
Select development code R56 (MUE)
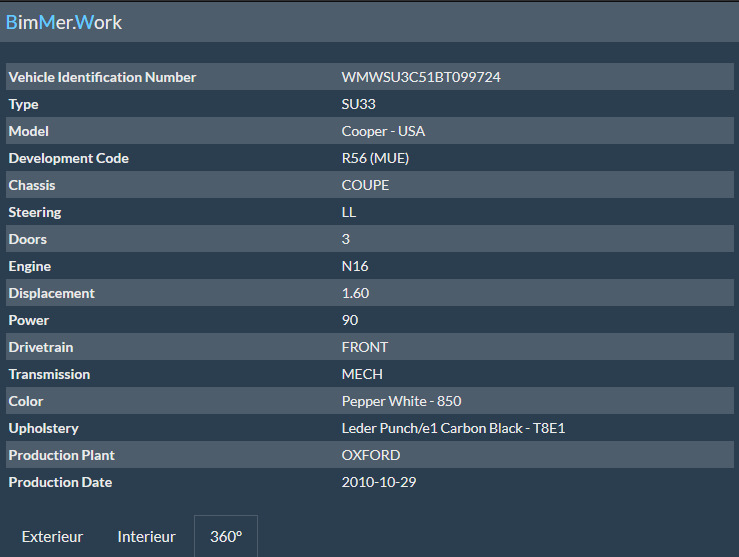point(375,158)
